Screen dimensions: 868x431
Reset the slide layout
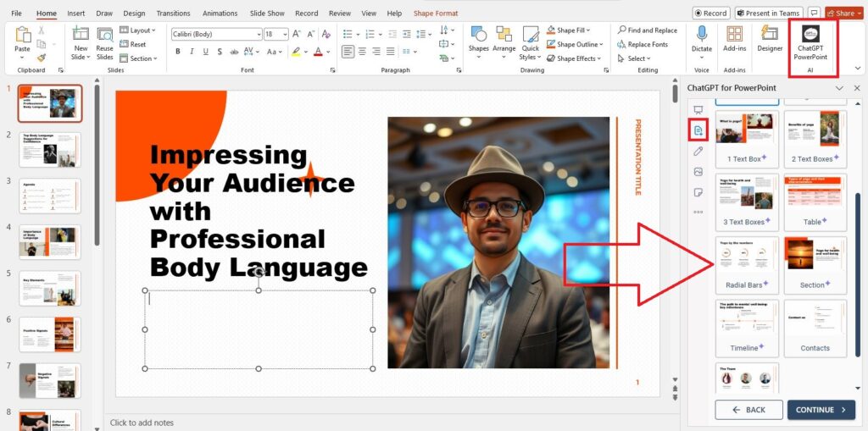(133, 44)
